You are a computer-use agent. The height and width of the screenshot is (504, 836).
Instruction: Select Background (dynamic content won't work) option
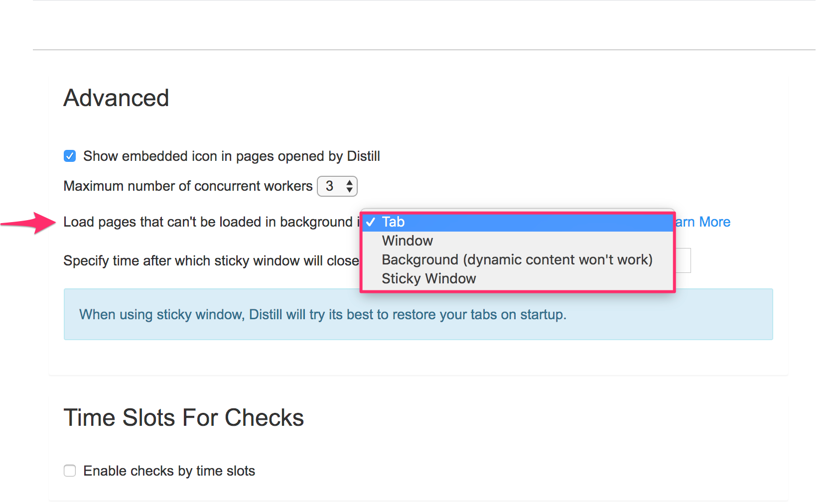pos(517,260)
